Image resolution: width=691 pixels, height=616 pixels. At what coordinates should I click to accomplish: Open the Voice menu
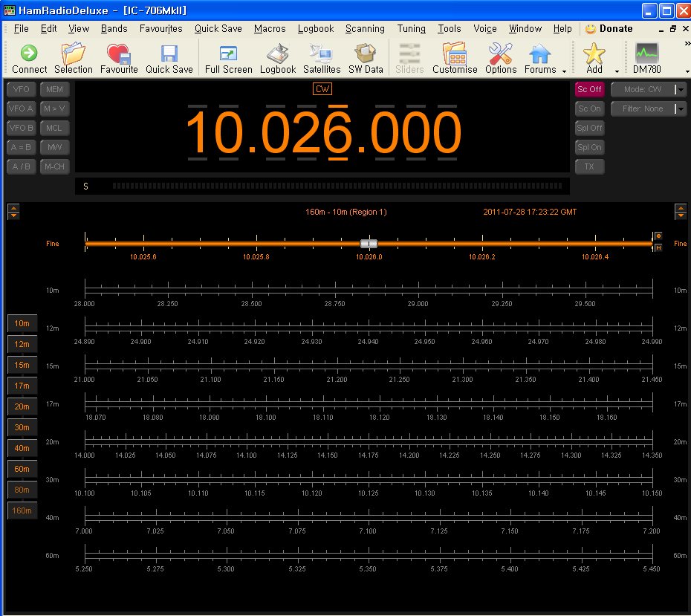click(484, 29)
